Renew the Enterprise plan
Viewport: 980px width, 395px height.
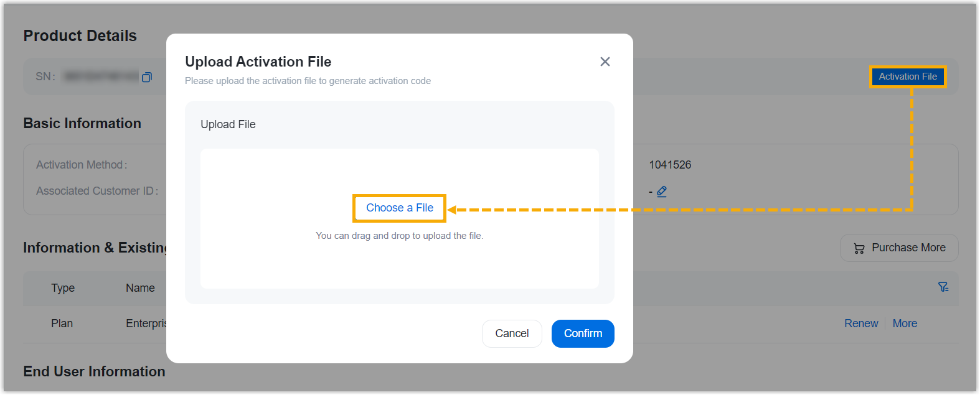(x=860, y=323)
